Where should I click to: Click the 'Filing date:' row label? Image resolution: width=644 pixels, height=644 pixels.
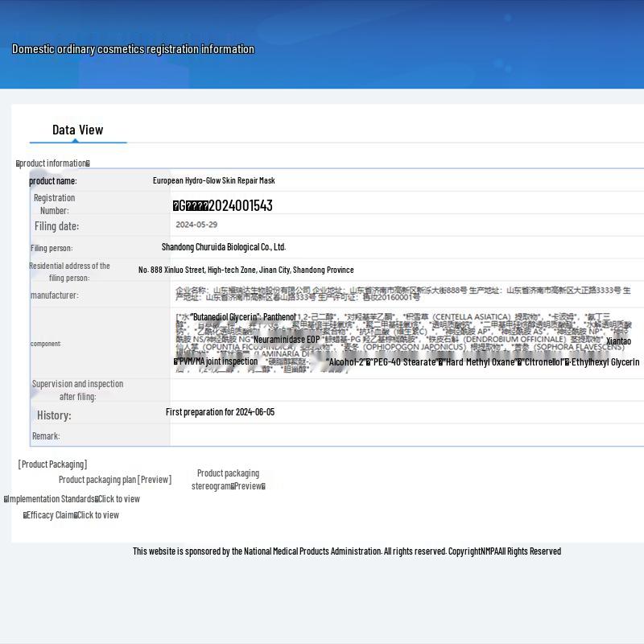pyautogui.click(x=56, y=226)
